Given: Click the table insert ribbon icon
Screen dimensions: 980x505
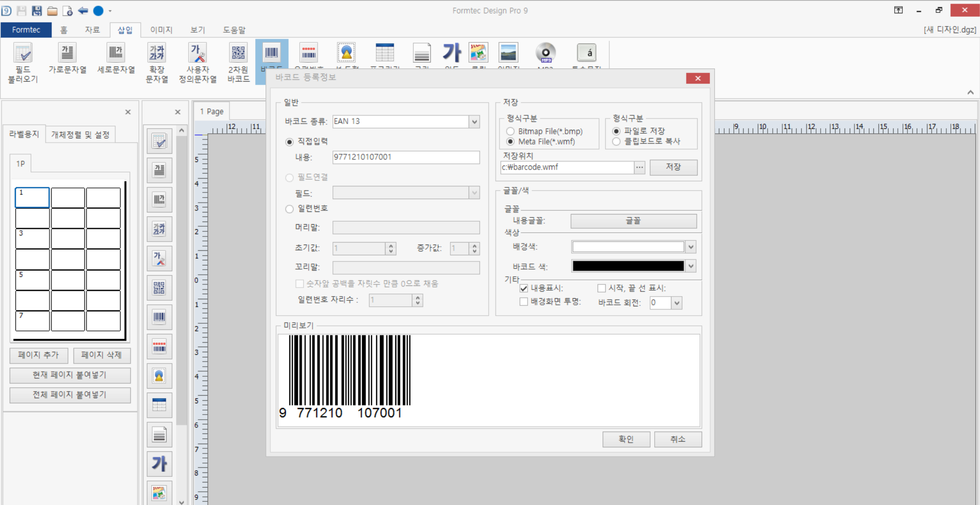Looking at the screenshot, I should [385, 53].
